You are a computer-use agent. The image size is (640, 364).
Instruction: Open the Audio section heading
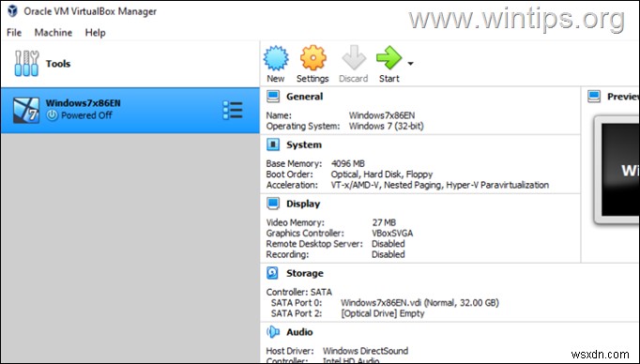click(x=299, y=332)
